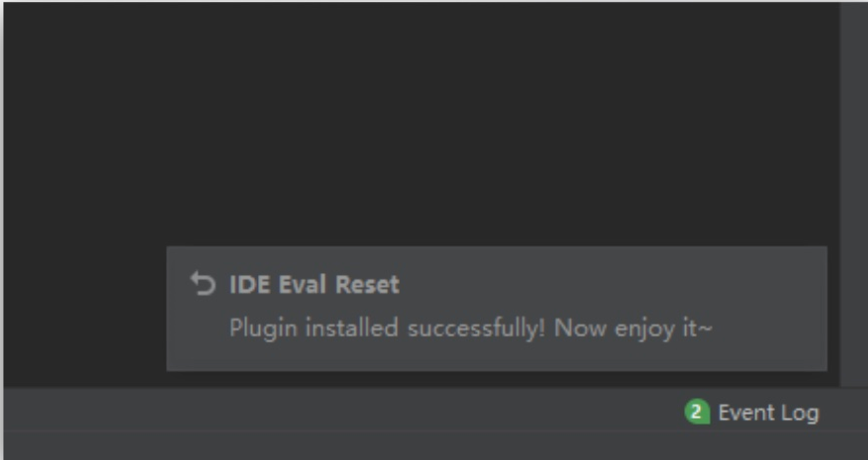This screenshot has height=460, width=868.
Task: Open the Event Log panel
Action: [752, 412]
